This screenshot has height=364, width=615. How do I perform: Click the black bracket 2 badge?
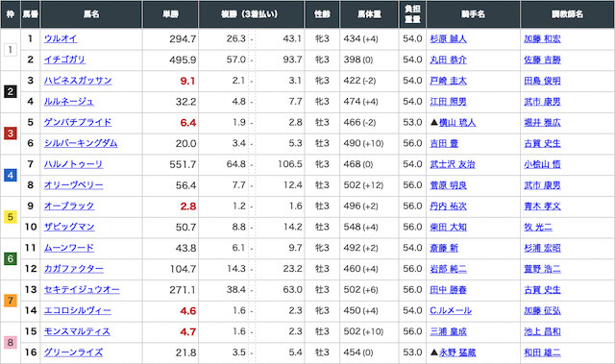click(x=11, y=91)
